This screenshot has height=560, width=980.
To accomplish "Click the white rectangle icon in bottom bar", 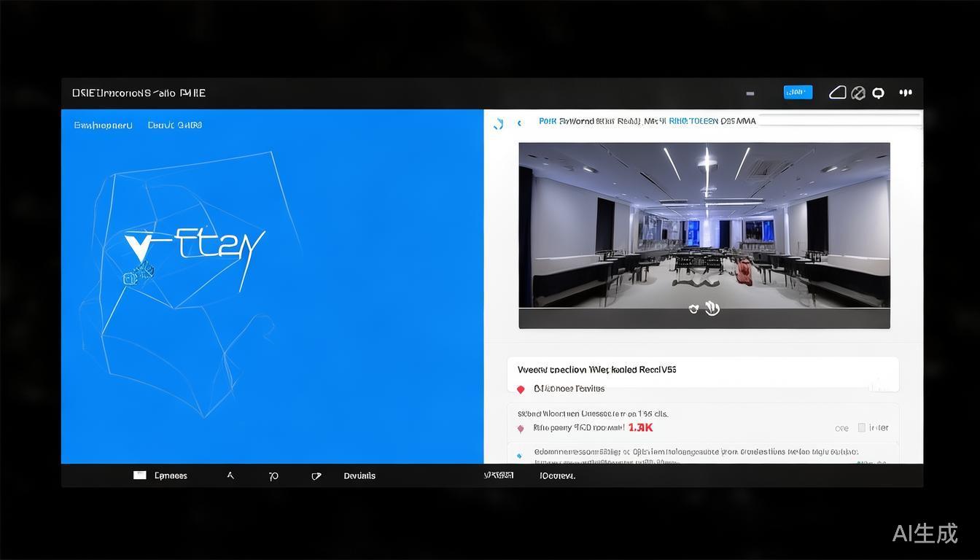I will 139,475.
